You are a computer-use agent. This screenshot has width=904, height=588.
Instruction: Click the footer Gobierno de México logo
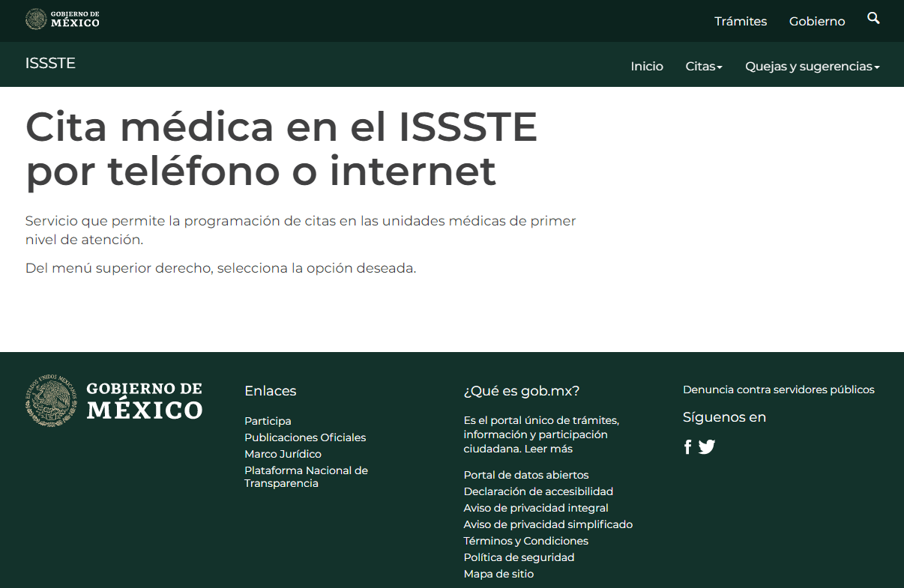(x=114, y=401)
